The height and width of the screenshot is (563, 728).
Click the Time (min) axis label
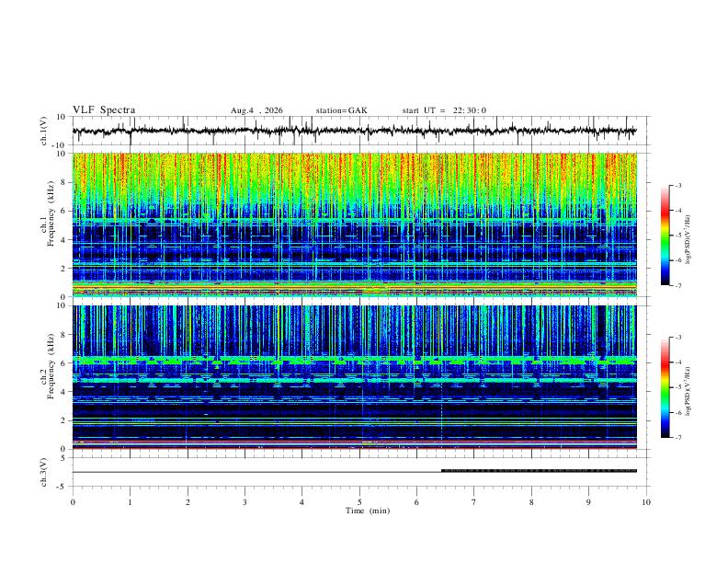click(x=368, y=511)
